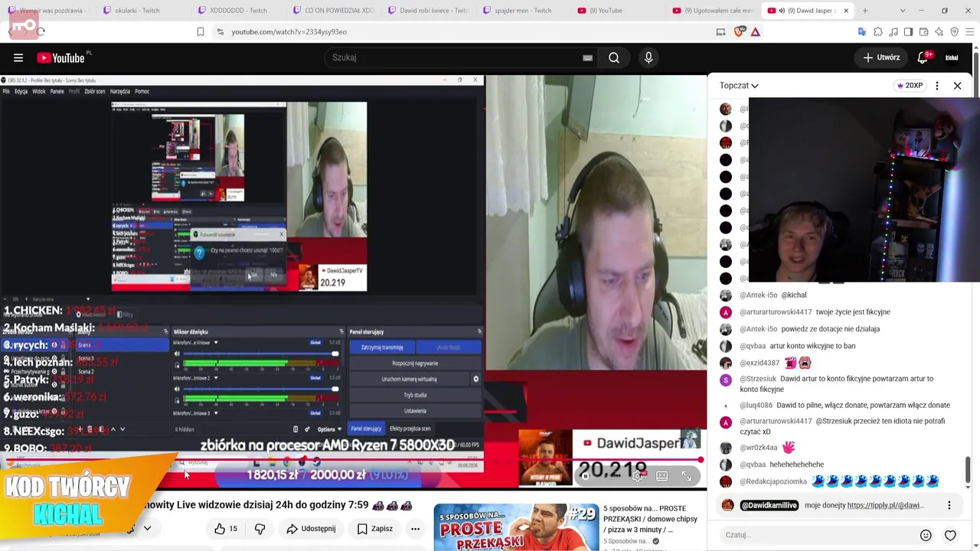Open the Utwórz create menu
The width and height of the screenshot is (980, 551).
pos(881,57)
